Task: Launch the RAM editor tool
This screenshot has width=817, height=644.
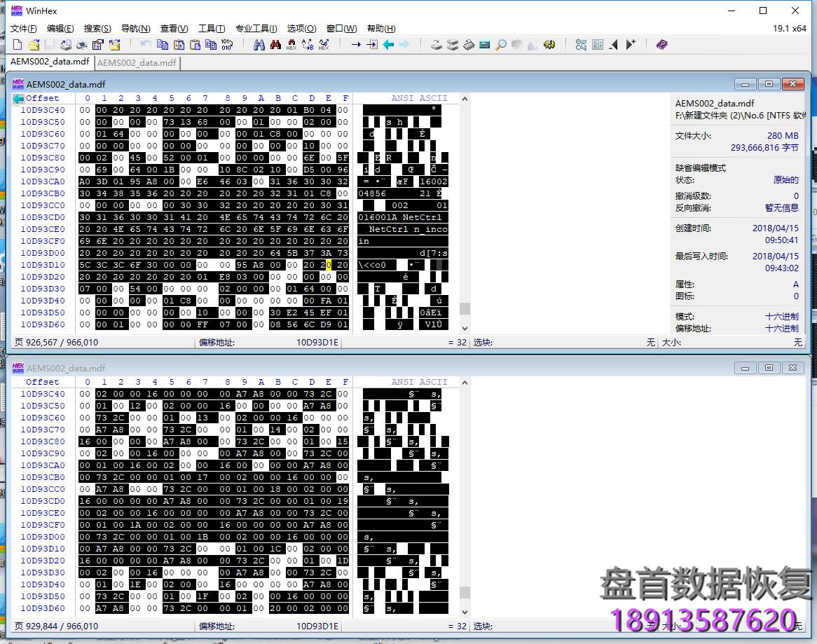Action: (469, 44)
